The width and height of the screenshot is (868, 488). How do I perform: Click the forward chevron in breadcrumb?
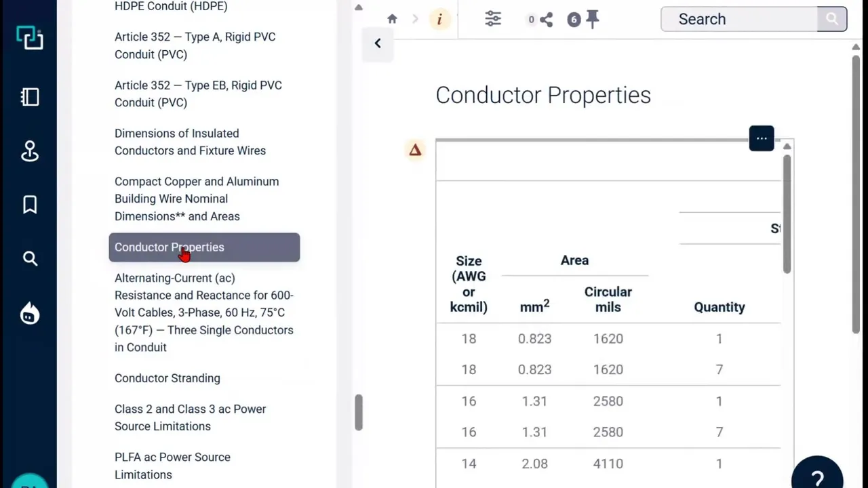coord(416,19)
